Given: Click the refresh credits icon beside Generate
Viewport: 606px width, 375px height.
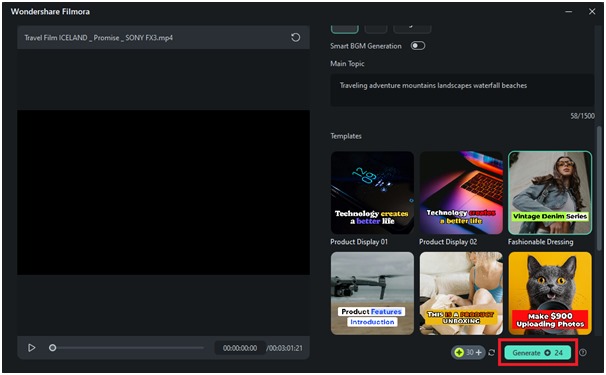Looking at the screenshot, I should pyautogui.click(x=492, y=353).
